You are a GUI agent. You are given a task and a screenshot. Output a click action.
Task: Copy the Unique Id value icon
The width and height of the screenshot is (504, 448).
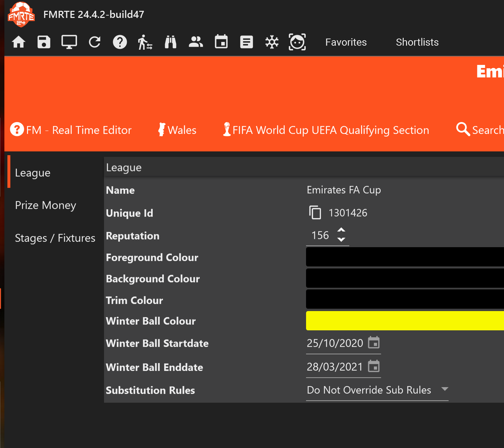315,212
